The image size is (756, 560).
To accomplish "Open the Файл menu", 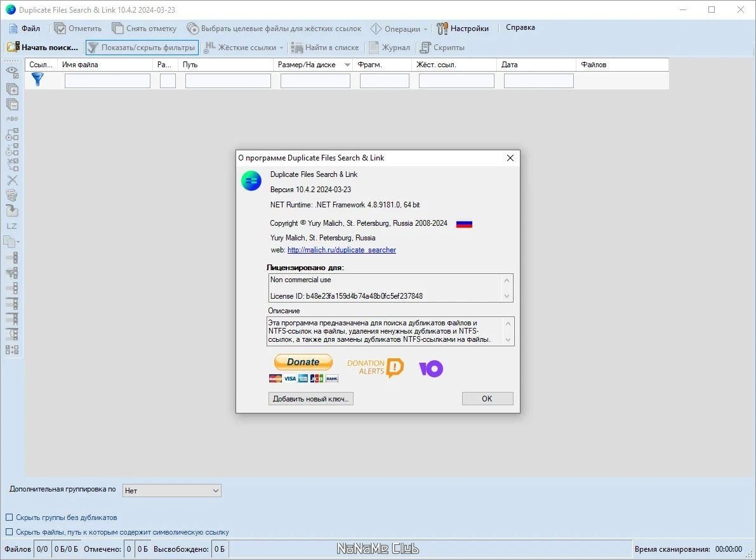I will [x=25, y=29].
